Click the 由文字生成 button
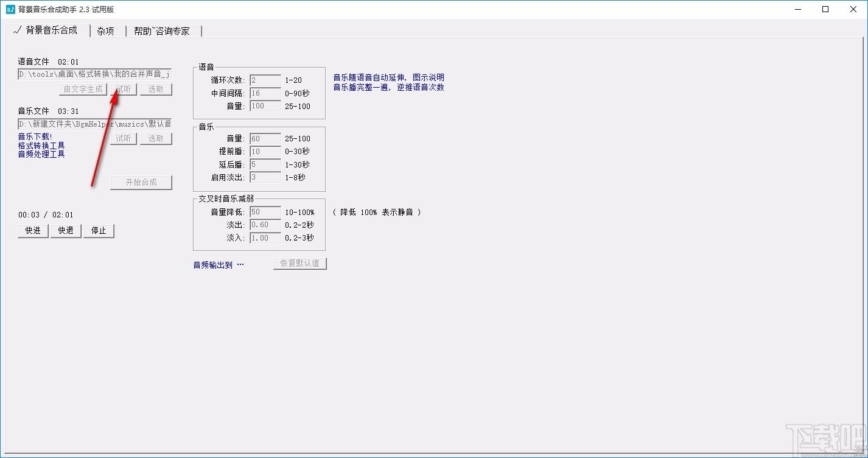The height and width of the screenshot is (458, 868). (x=83, y=89)
